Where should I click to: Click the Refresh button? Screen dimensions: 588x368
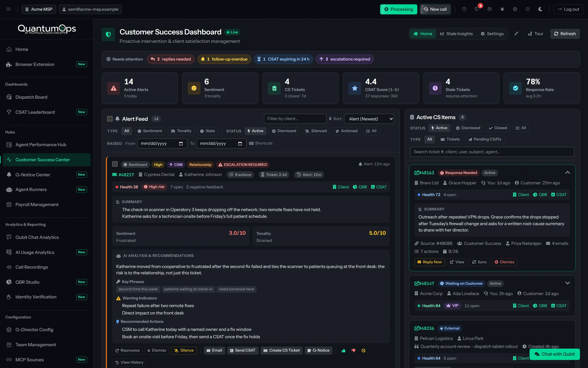[565, 34]
